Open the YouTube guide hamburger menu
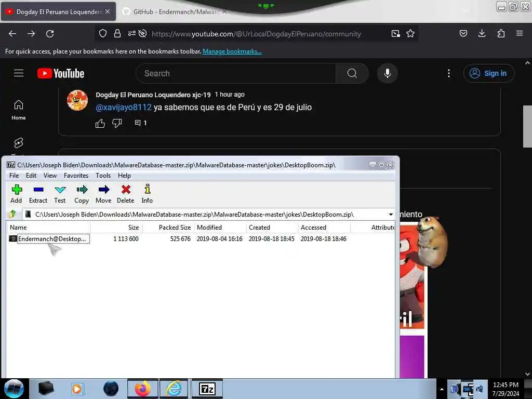 tap(19, 73)
